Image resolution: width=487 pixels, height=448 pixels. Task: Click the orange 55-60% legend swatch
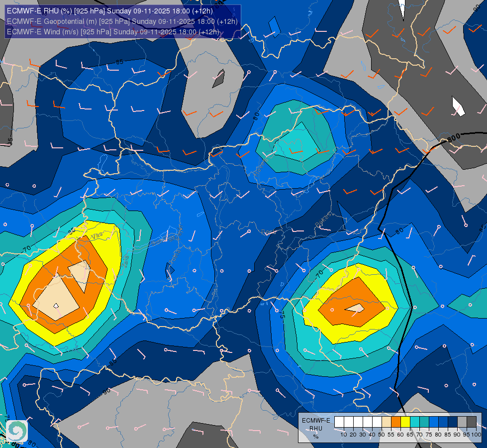[x=396, y=422]
